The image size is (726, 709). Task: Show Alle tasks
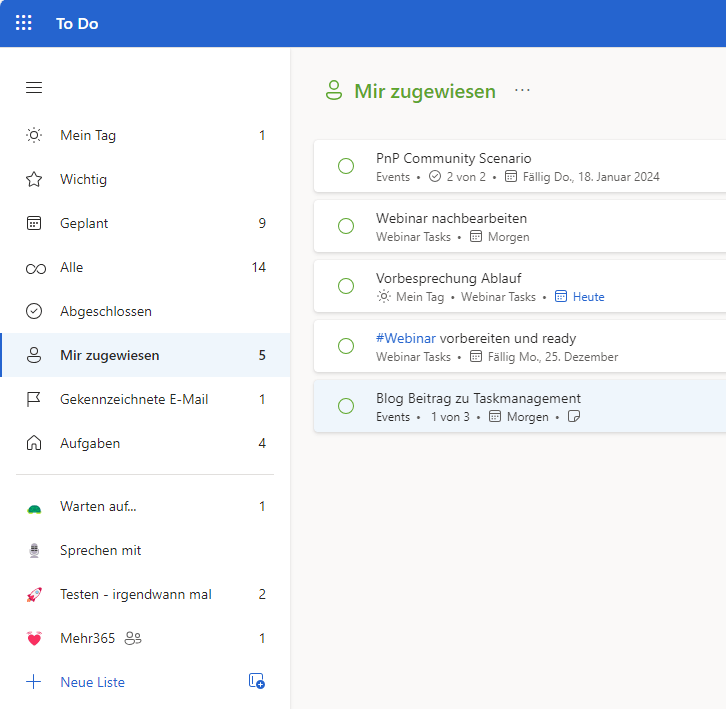pyautogui.click(x=145, y=267)
